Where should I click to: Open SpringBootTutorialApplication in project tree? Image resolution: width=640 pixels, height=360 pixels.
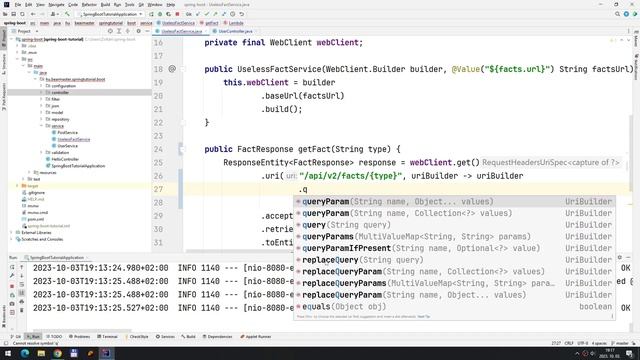[78, 166]
